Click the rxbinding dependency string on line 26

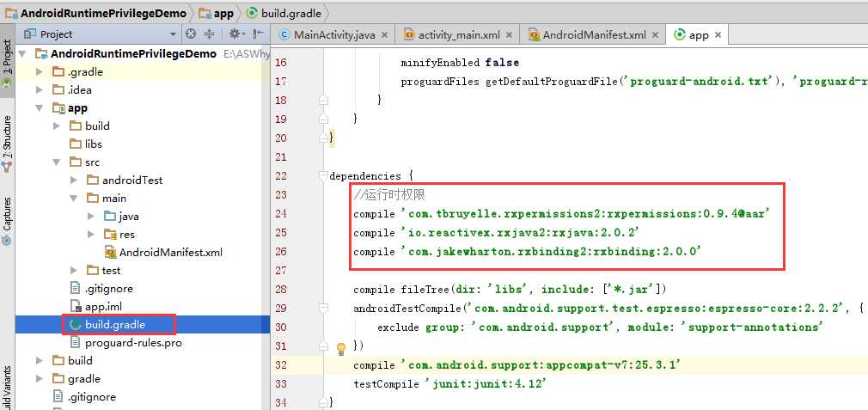tap(552, 251)
